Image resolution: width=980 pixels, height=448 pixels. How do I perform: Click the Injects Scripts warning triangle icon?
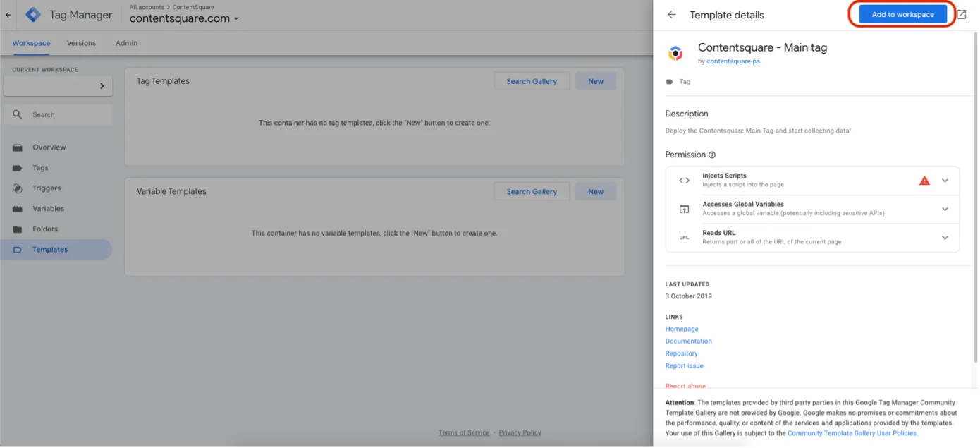click(924, 181)
